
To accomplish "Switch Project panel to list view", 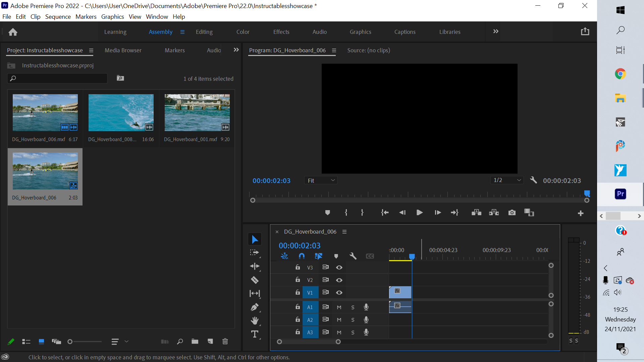I will pos(26,342).
